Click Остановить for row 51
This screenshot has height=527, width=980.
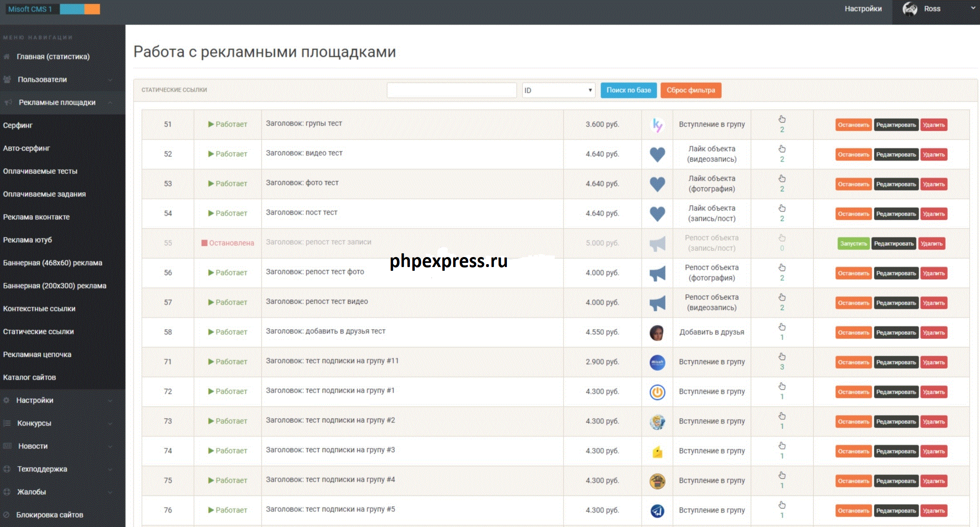(x=853, y=125)
